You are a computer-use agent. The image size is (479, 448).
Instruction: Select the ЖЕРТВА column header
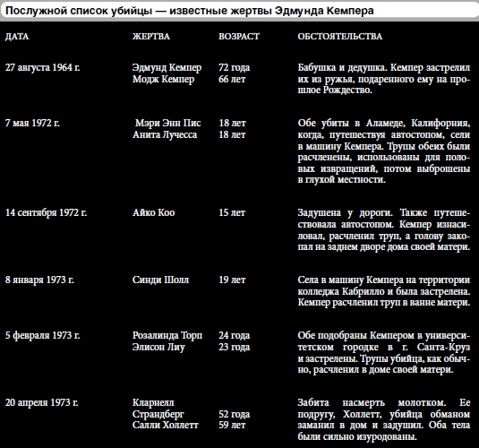[x=151, y=37]
